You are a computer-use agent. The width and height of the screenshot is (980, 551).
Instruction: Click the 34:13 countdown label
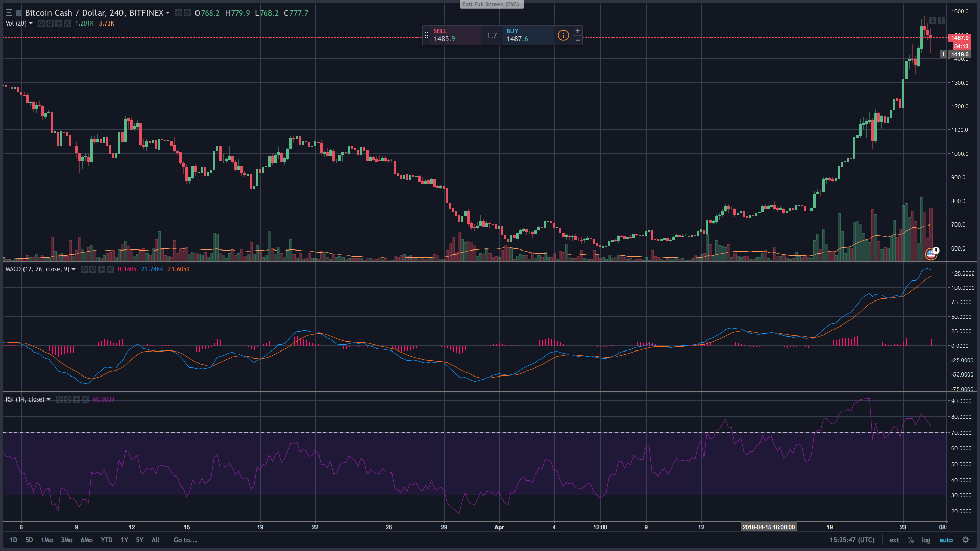click(961, 46)
